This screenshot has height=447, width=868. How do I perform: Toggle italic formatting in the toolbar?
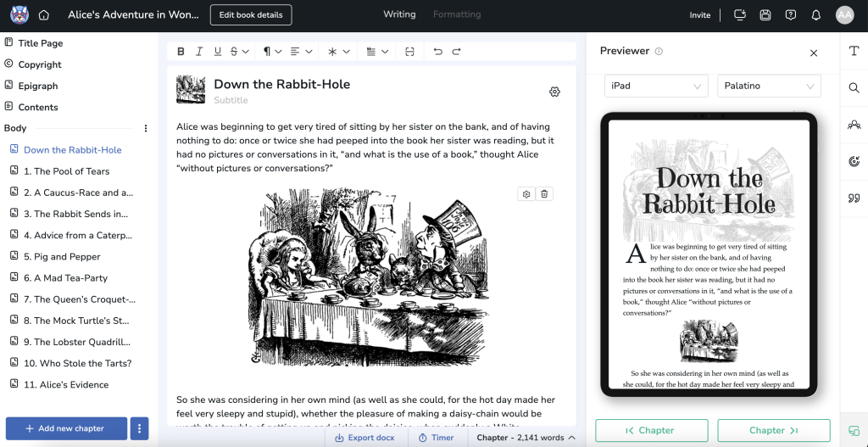[199, 52]
